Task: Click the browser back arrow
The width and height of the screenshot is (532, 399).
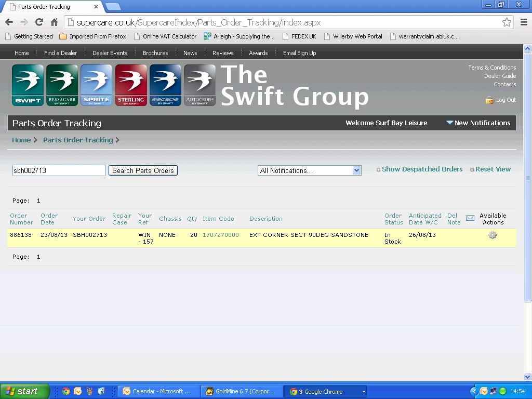Action: click(x=9, y=22)
